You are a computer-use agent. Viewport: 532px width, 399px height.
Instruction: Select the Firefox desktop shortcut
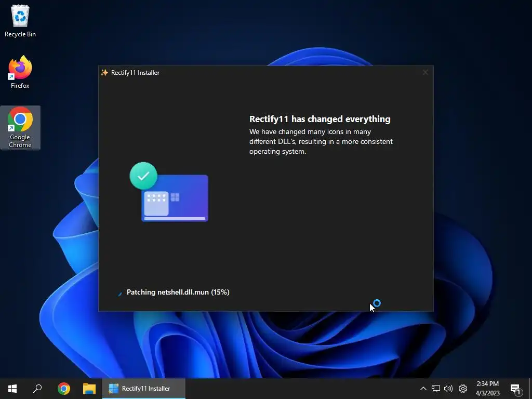[20, 72]
